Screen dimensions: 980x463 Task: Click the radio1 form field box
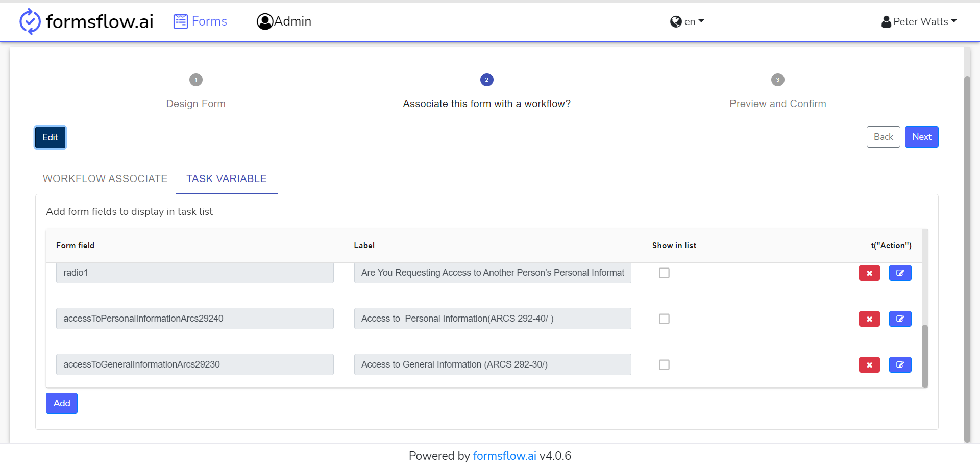(195, 273)
